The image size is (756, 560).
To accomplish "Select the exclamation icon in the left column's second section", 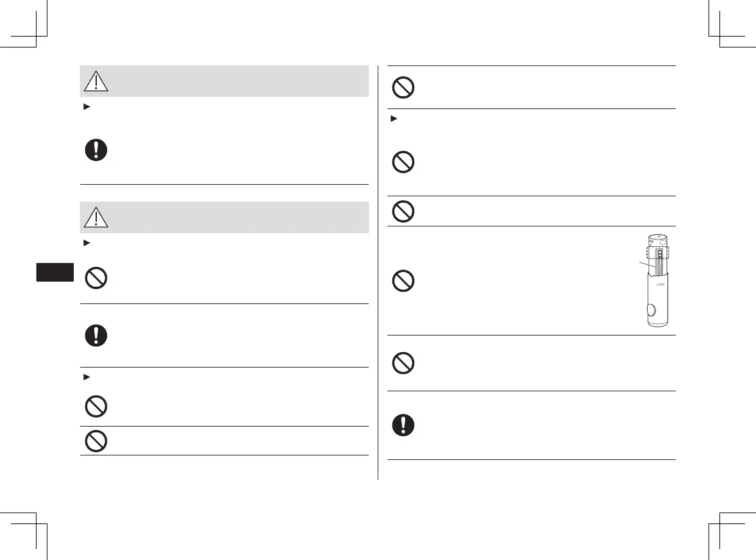I will point(96,335).
